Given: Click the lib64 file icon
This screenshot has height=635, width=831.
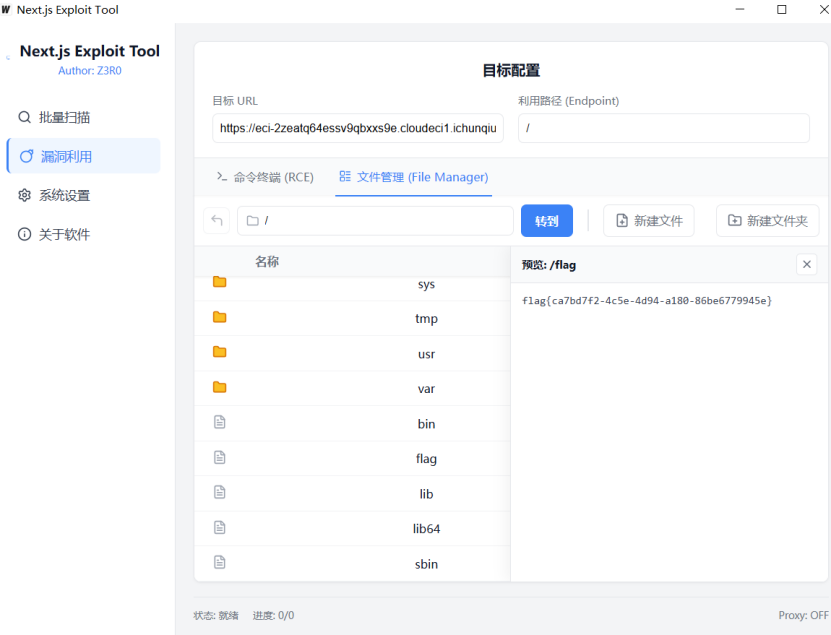Looking at the screenshot, I should click(220, 528).
